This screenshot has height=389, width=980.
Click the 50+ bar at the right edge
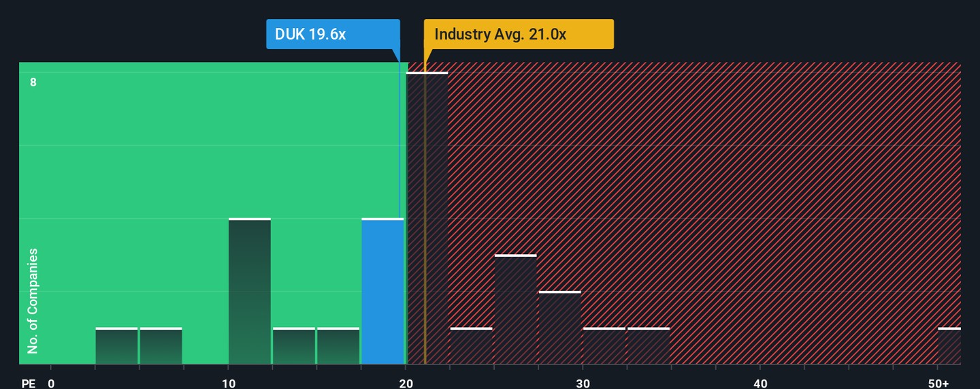(949, 346)
